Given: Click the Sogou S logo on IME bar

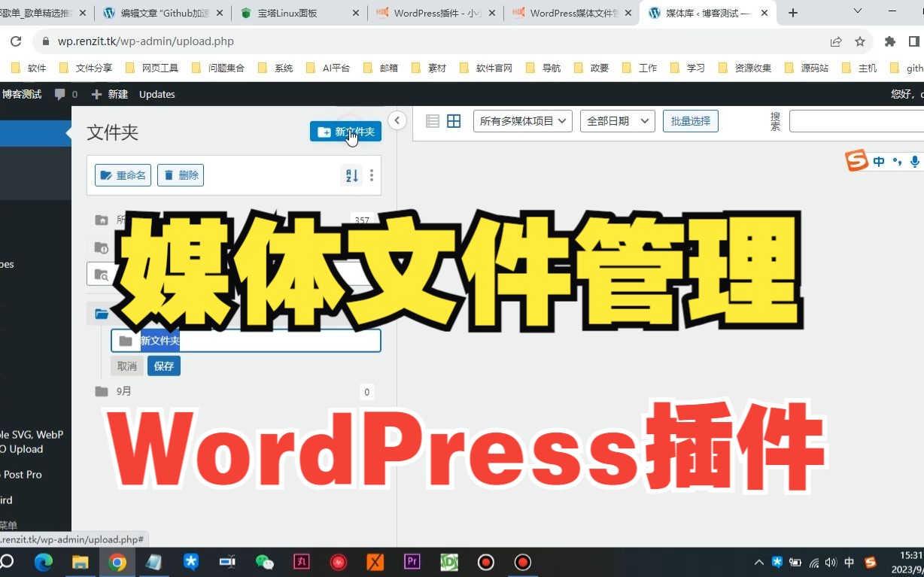Looking at the screenshot, I should (x=856, y=161).
